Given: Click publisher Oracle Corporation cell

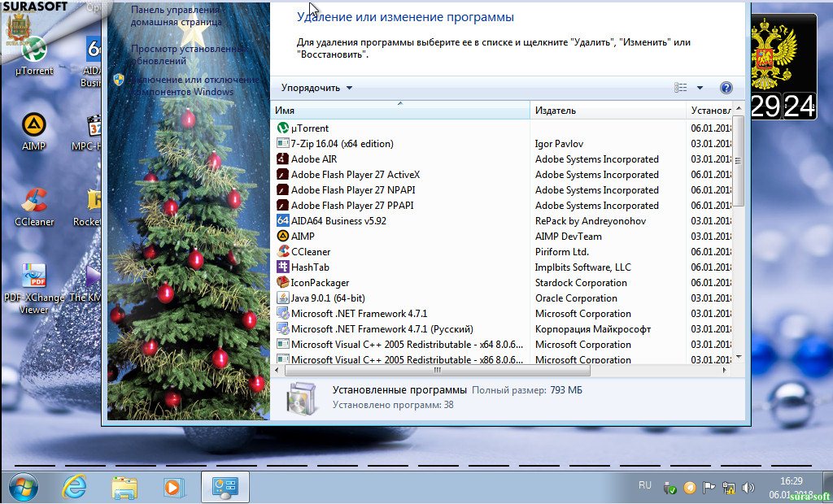Looking at the screenshot, I should (576, 298).
